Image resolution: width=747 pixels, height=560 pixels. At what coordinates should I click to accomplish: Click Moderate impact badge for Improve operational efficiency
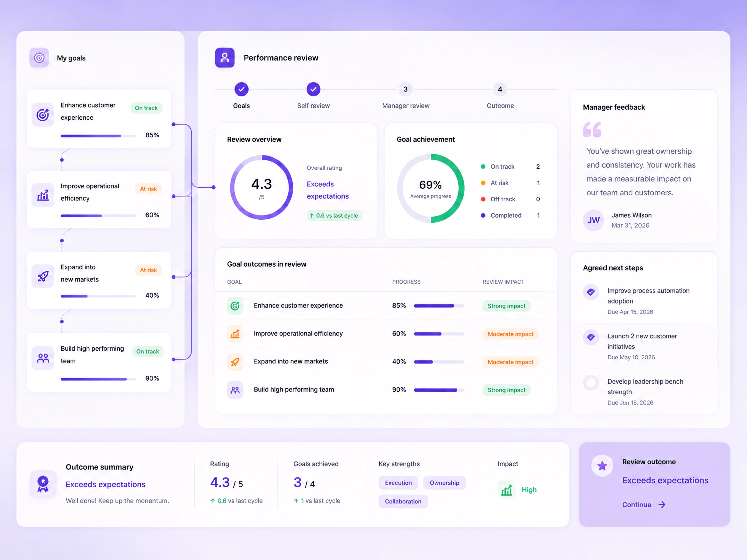[x=511, y=334]
